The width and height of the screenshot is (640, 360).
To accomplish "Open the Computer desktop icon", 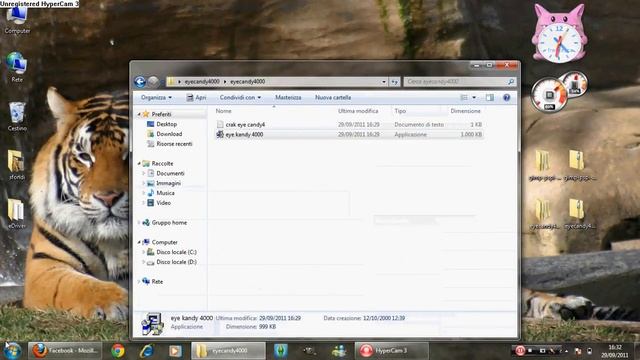I will click(x=17, y=20).
